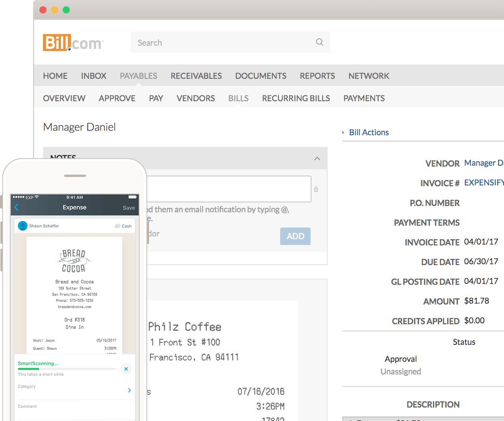The height and width of the screenshot is (421, 504).
Task: Open the EXPENSIFY invoice number link
Action: pos(484,183)
